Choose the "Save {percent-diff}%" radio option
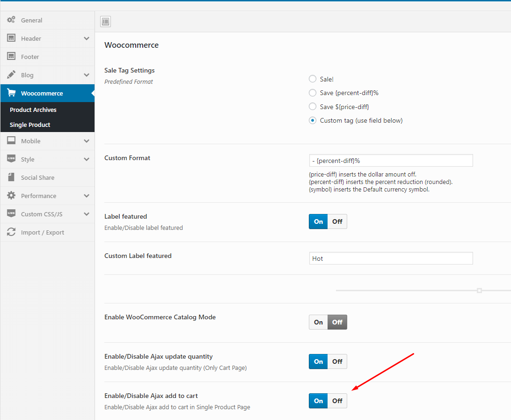 point(313,93)
